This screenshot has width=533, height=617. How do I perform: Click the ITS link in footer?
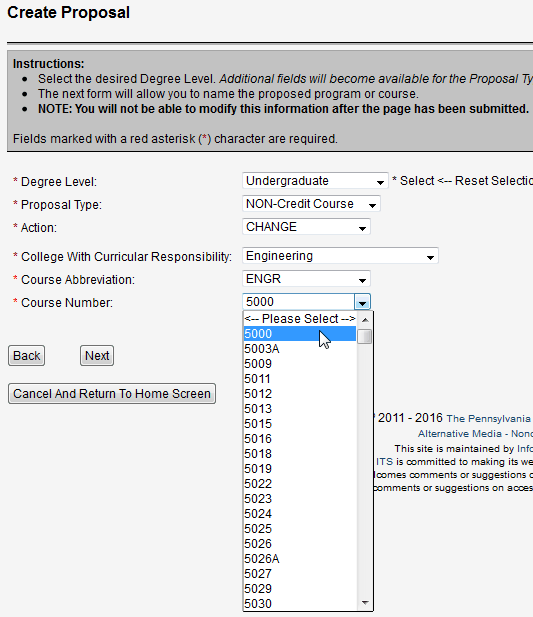pos(384,462)
